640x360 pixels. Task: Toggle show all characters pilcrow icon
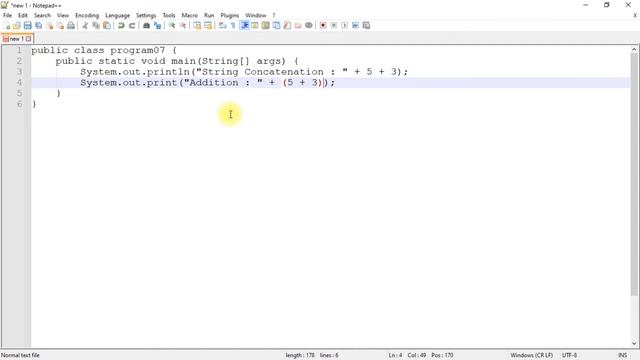click(233, 26)
